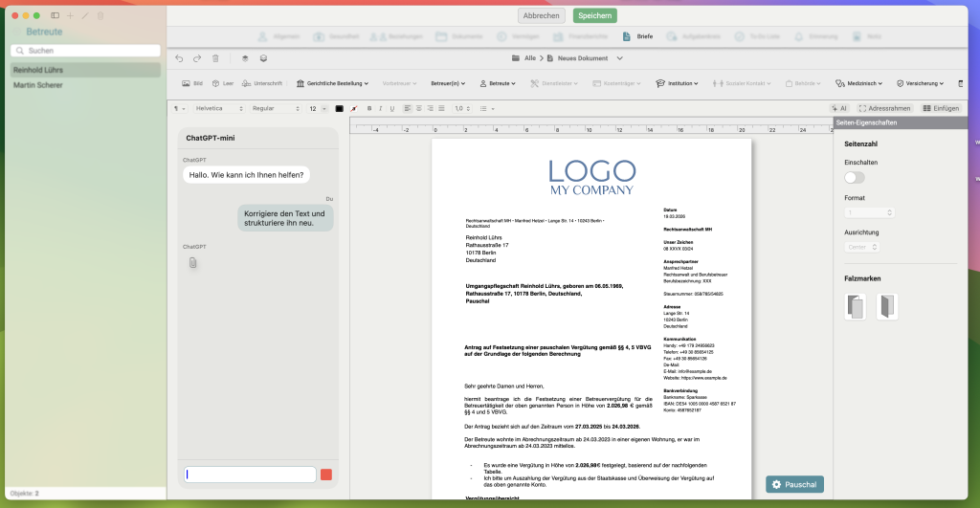Image resolution: width=980 pixels, height=508 pixels.
Task: Toggle the Adressrahmen display
Action: (x=885, y=108)
